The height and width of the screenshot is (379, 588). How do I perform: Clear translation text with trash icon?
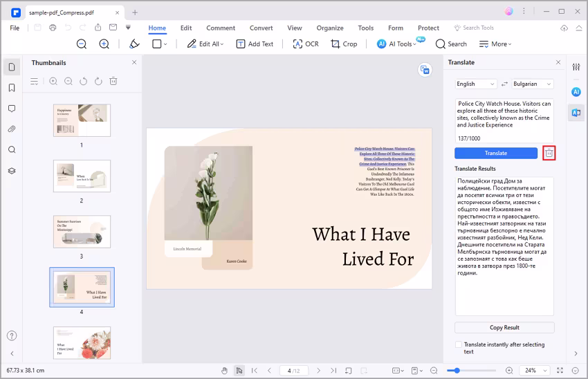[x=549, y=153]
